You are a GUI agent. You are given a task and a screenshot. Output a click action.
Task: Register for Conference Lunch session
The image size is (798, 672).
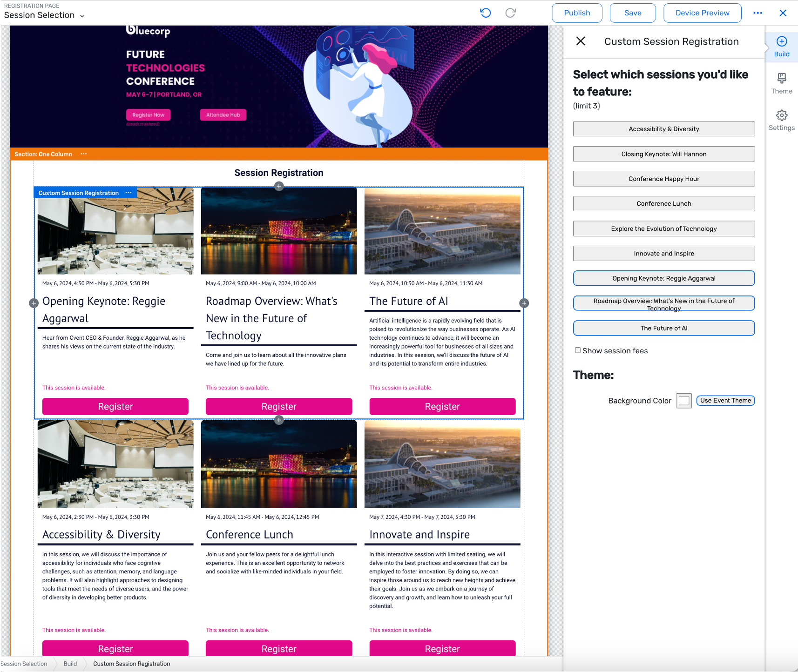tap(279, 648)
